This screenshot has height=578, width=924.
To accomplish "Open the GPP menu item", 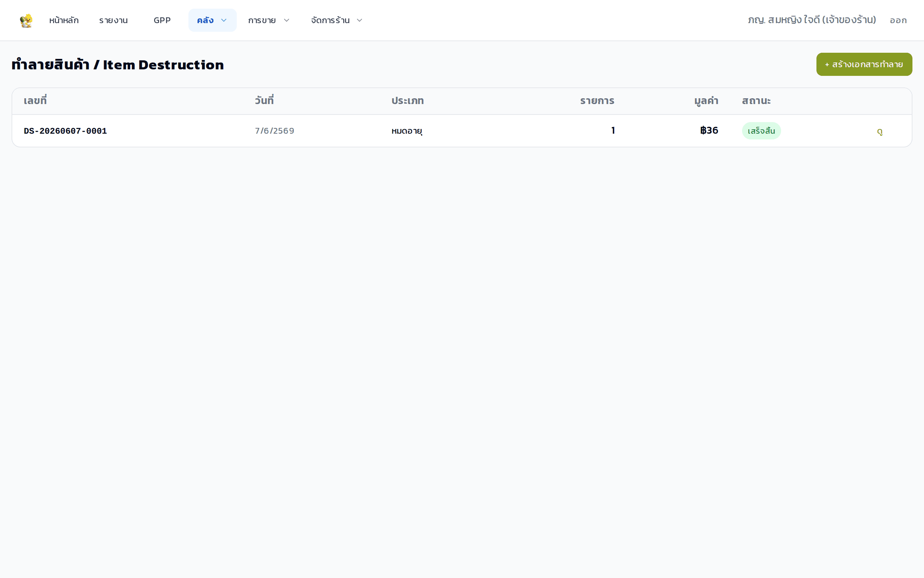I will click(162, 20).
